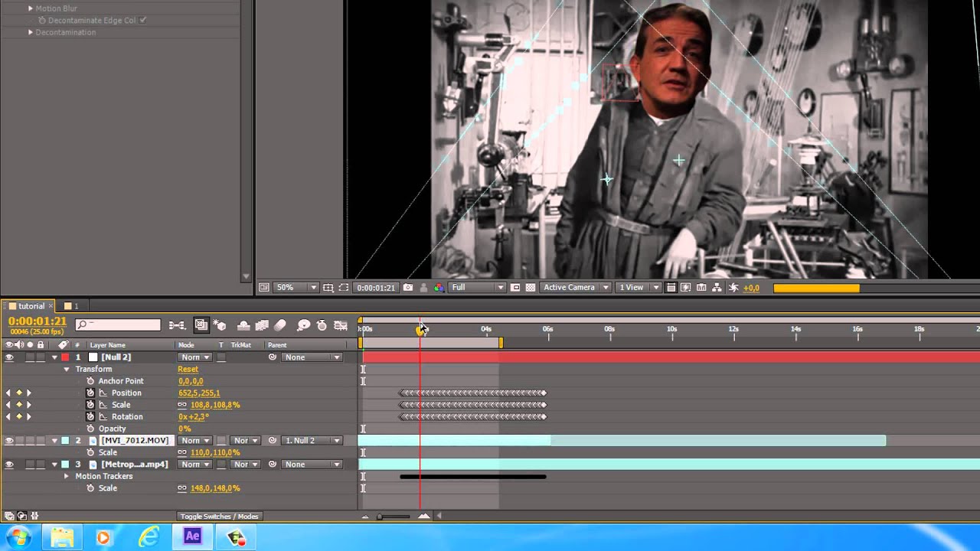Viewport: 980px width, 551px height.
Task: Click the Reset Exposure icon
Action: tap(733, 288)
